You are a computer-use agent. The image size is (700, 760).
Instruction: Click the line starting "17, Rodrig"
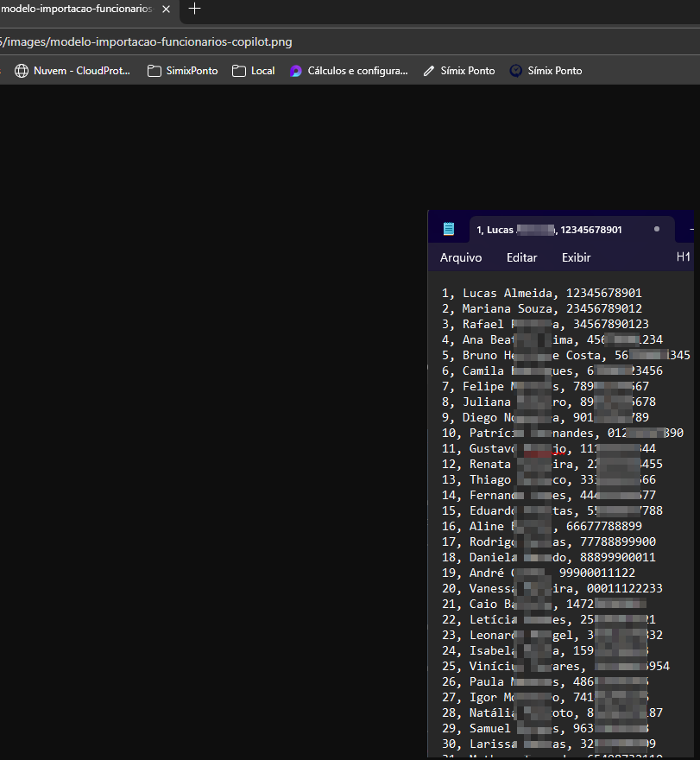coord(549,541)
